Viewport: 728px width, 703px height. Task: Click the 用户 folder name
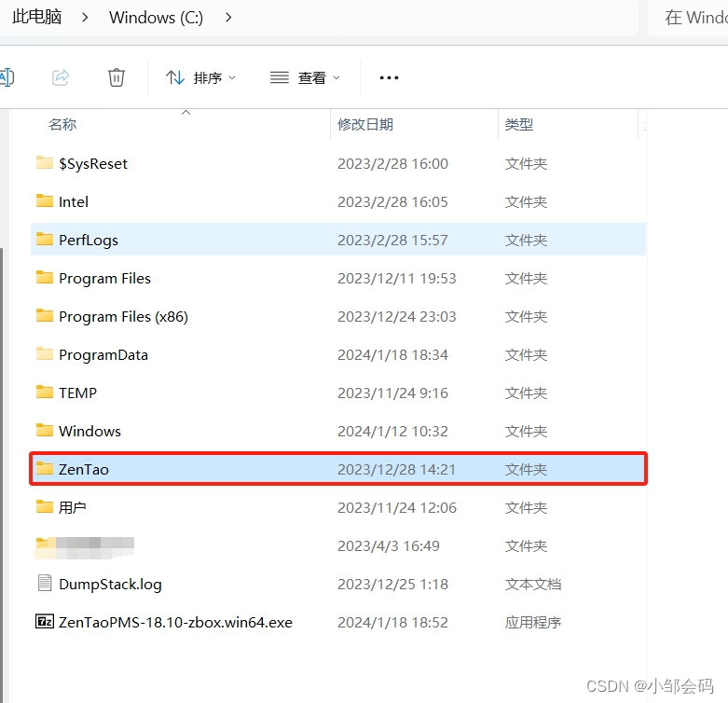[73, 508]
